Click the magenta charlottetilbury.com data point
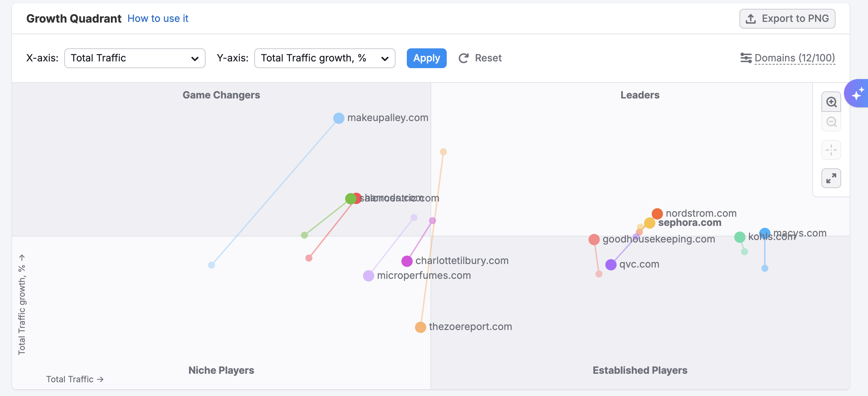 [x=407, y=261]
